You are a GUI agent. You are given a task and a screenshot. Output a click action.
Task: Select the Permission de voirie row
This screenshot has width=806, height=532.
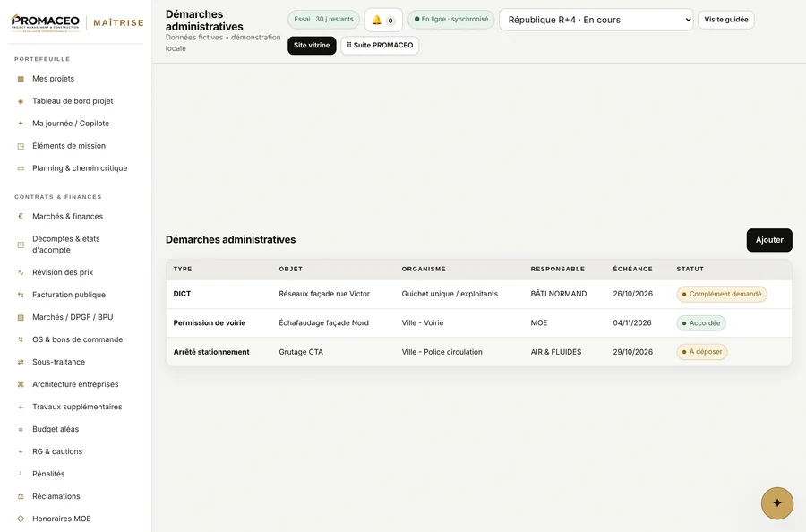coord(478,323)
